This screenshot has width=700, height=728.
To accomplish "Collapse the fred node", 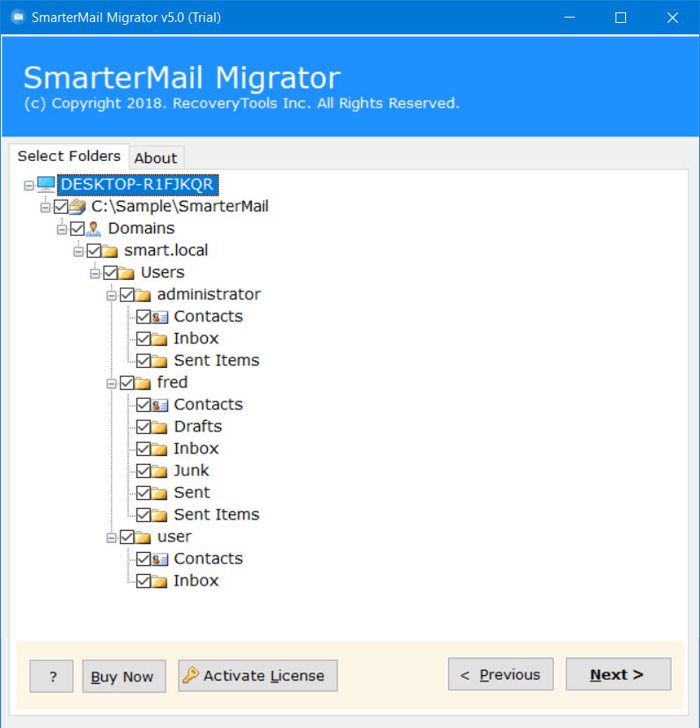I will tap(111, 384).
